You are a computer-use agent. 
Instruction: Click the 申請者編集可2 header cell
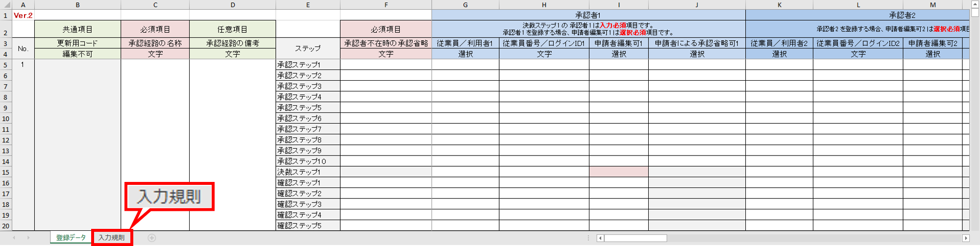click(x=932, y=43)
